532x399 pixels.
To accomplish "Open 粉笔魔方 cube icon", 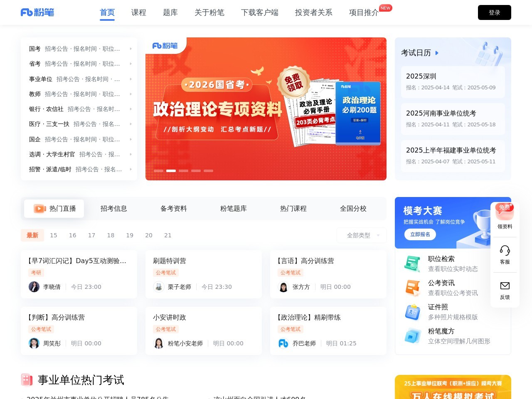I will coord(413,336).
